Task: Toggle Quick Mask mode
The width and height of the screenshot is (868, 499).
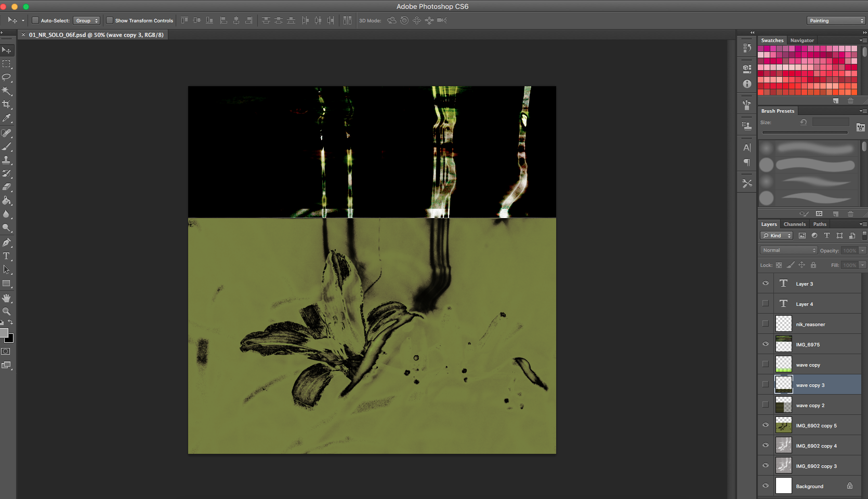Action: pos(6,352)
